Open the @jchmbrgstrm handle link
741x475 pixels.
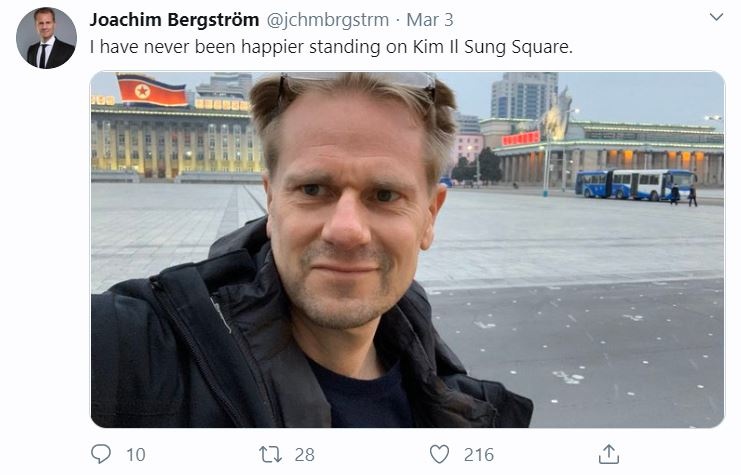(327, 20)
